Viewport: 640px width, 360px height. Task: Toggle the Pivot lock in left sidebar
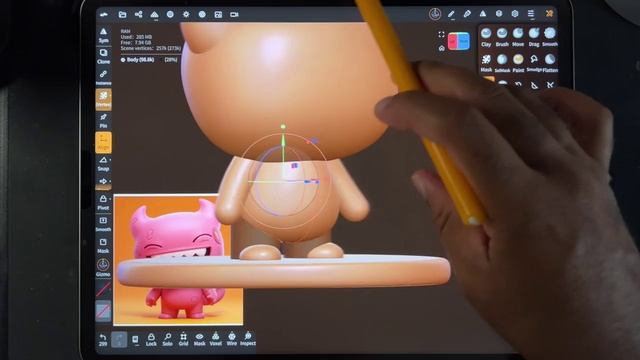click(x=103, y=202)
